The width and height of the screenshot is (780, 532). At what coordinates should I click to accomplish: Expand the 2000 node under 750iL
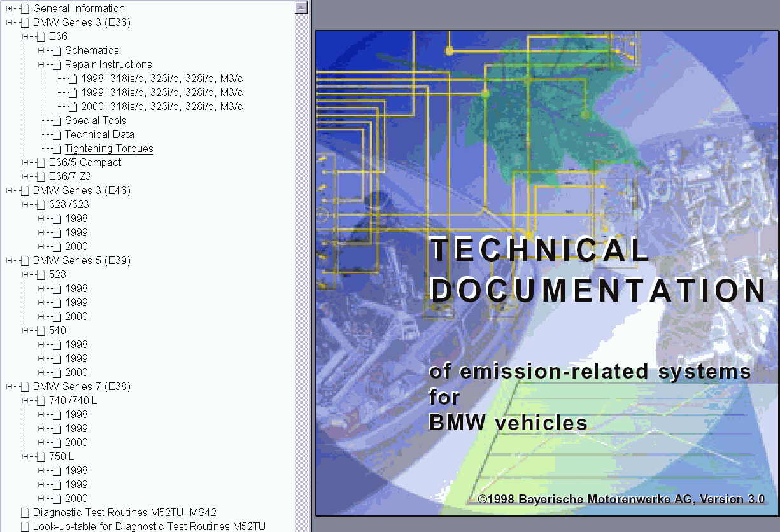[x=41, y=498]
